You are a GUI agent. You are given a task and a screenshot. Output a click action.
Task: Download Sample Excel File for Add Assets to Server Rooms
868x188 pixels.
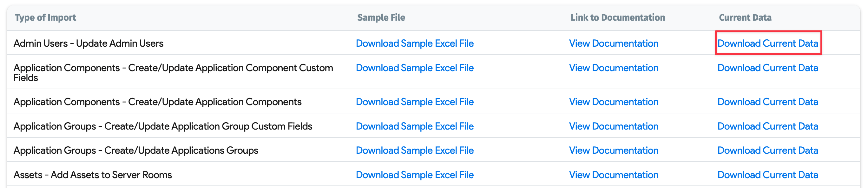point(415,174)
